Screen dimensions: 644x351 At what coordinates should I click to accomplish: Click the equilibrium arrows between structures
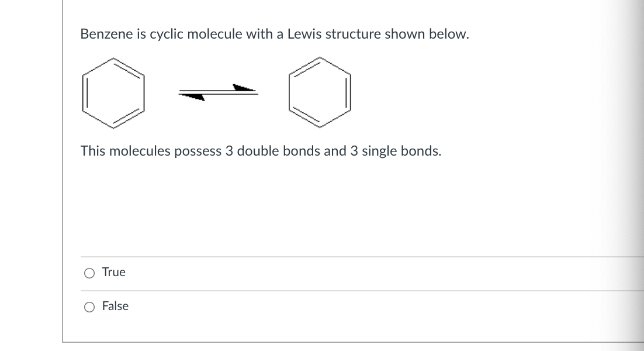[x=216, y=91]
